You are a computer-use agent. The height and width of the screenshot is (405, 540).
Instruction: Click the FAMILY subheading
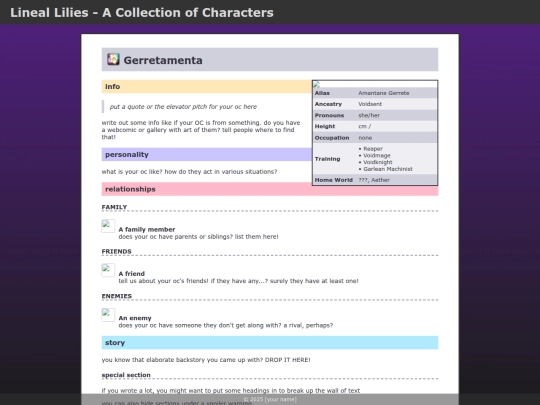114,207
